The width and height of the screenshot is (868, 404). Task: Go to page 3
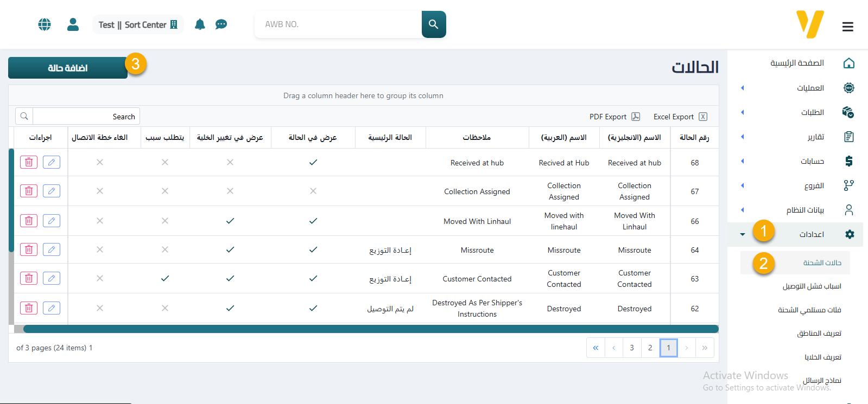point(632,348)
